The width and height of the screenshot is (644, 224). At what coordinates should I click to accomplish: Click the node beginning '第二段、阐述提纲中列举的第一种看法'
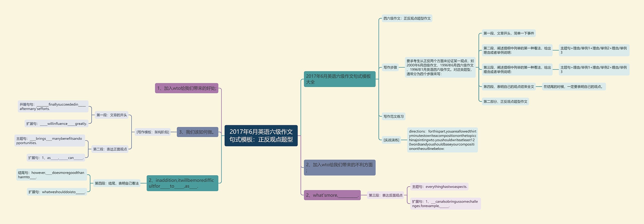pyautogui.click(x=517, y=50)
